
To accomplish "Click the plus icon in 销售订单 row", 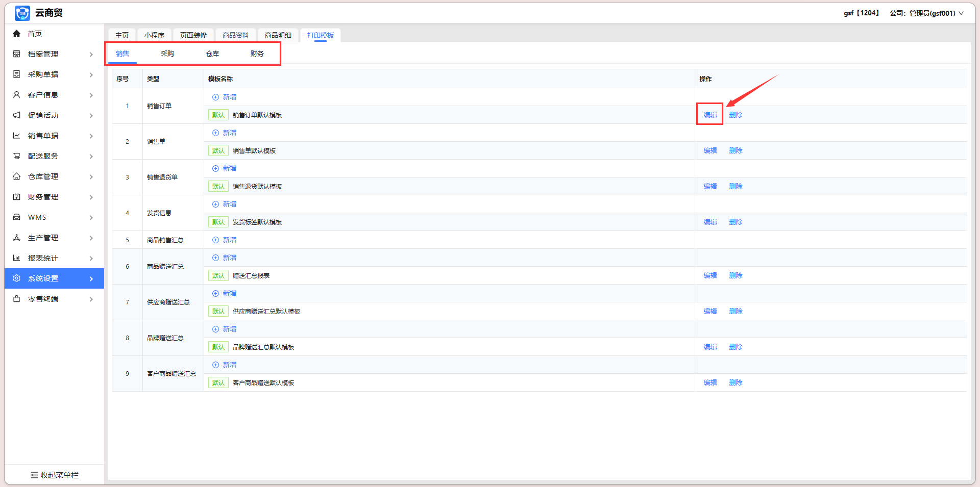I will pyautogui.click(x=215, y=97).
